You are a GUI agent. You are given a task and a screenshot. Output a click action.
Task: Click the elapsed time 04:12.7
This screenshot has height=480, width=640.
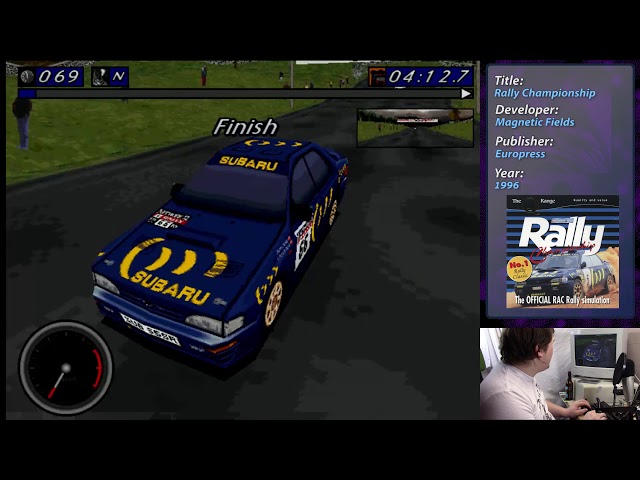(429, 76)
